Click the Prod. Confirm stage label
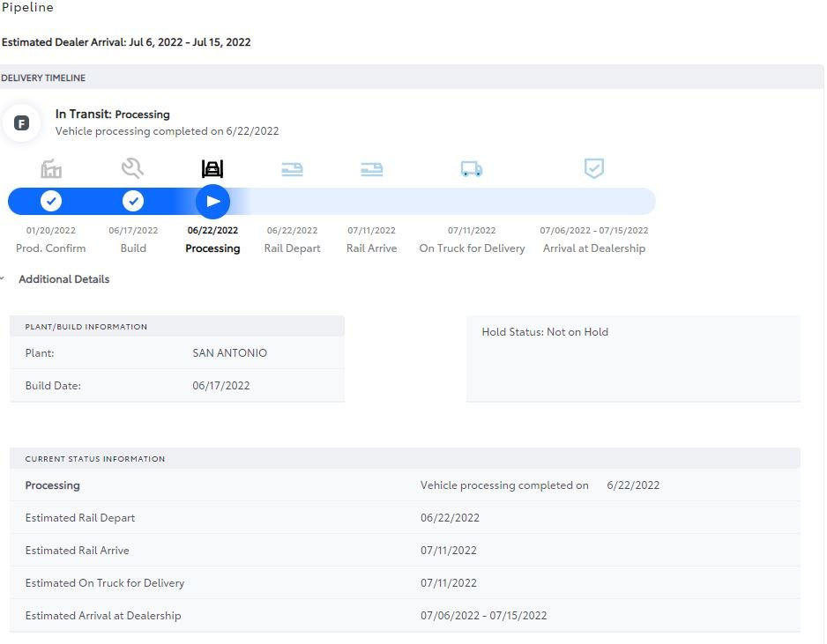This screenshot has height=644, width=827. (x=50, y=248)
